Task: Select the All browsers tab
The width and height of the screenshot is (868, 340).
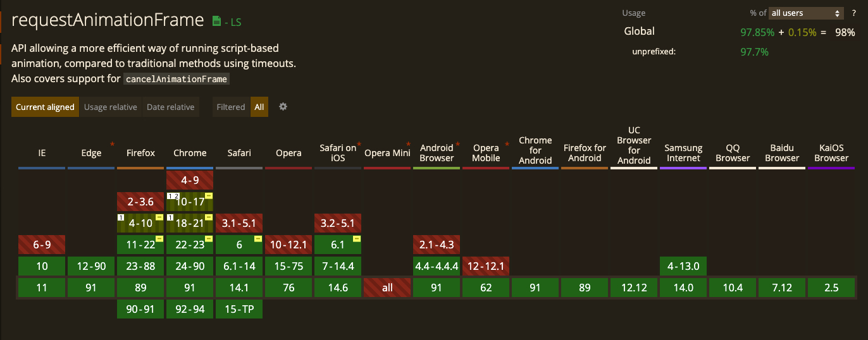Action: pyautogui.click(x=259, y=107)
